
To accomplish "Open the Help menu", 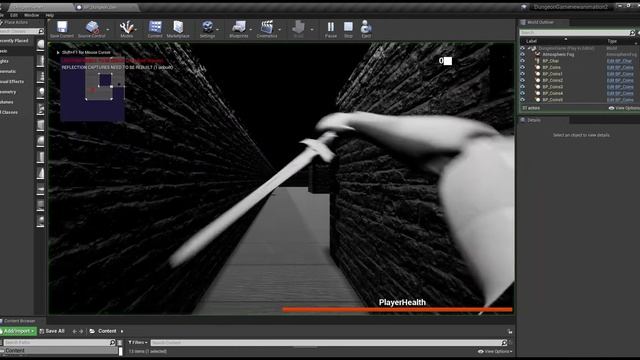I will 50,15.
